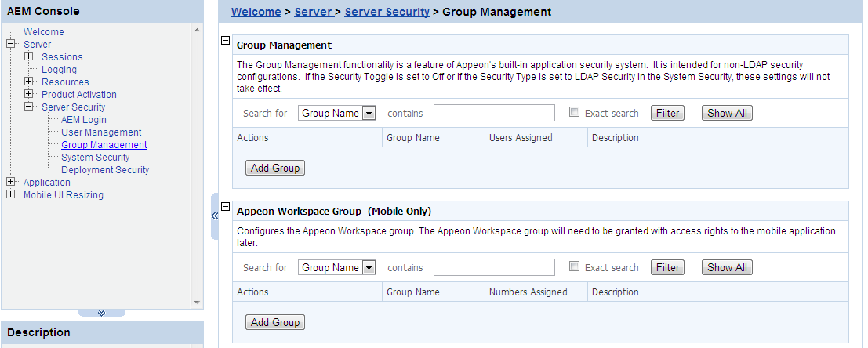Image resolution: width=868 pixels, height=348 pixels.
Task: Click Filter in Group Management
Action: 667,113
